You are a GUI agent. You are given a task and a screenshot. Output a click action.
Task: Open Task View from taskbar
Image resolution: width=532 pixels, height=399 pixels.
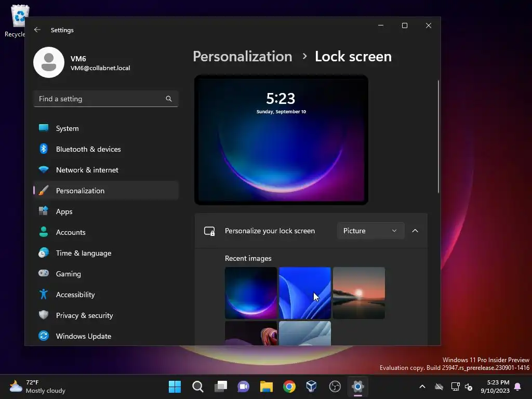pyautogui.click(x=220, y=387)
